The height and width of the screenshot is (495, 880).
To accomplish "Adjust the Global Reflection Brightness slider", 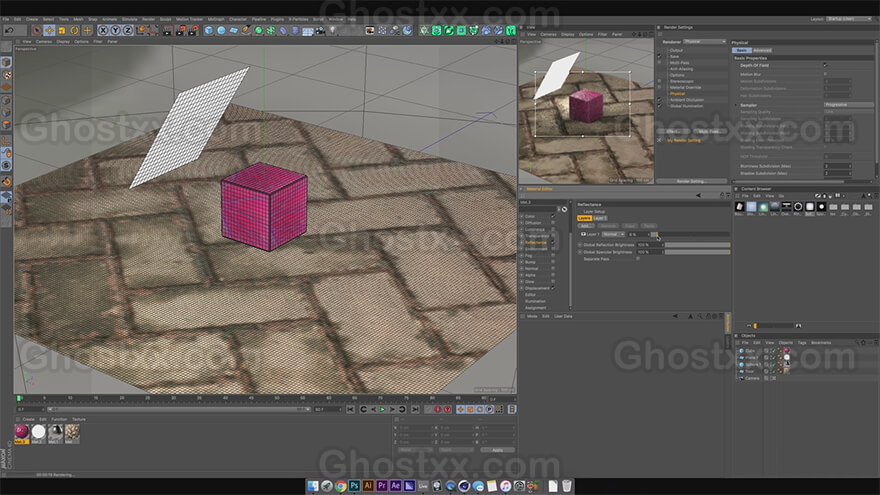I will point(698,245).
